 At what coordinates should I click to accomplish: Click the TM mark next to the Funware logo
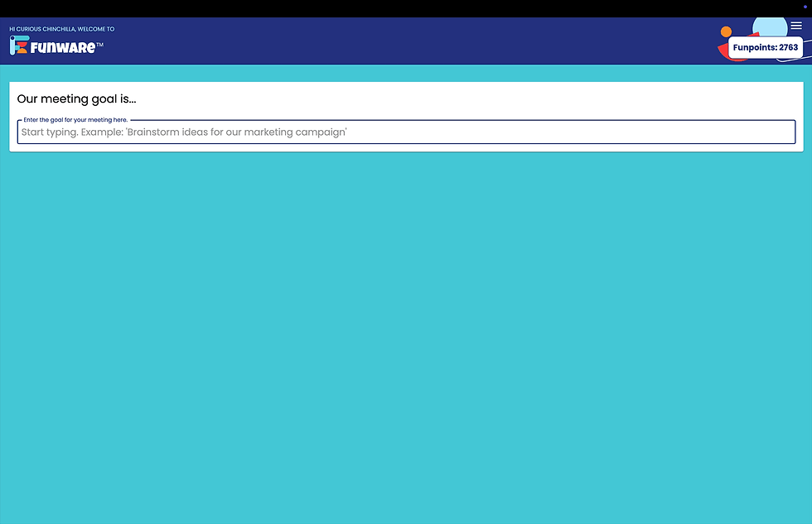[99, 46]
